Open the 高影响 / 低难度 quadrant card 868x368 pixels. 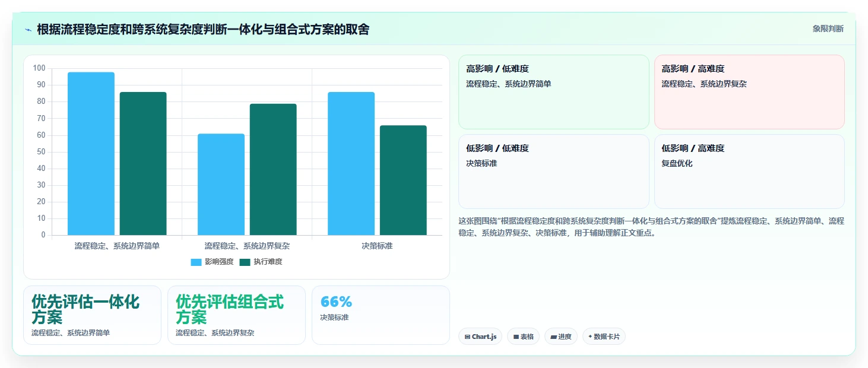click(x=553, y=92)
